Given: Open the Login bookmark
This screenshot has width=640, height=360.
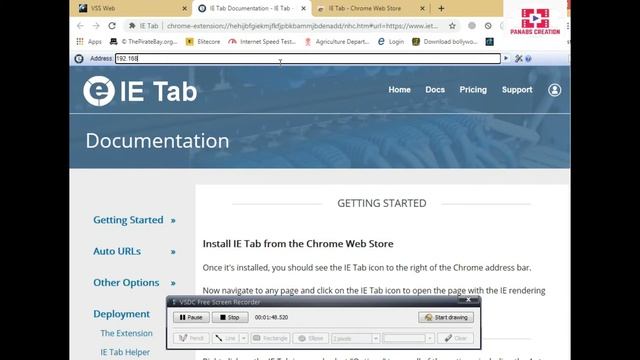Looking at the screenshot, I should (x=391, y=42).
